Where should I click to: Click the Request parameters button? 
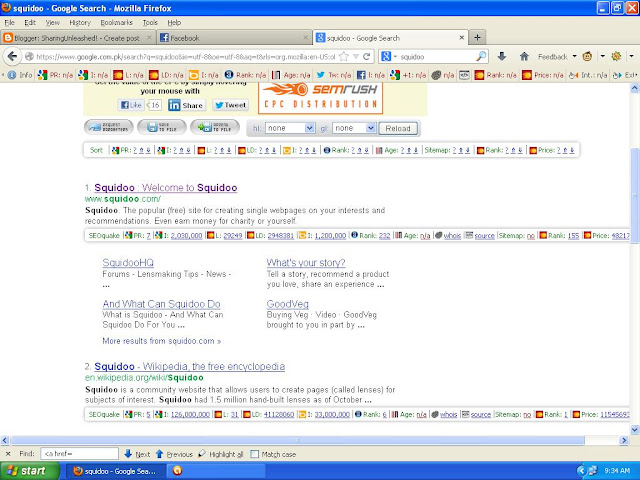tap(109, 127)
